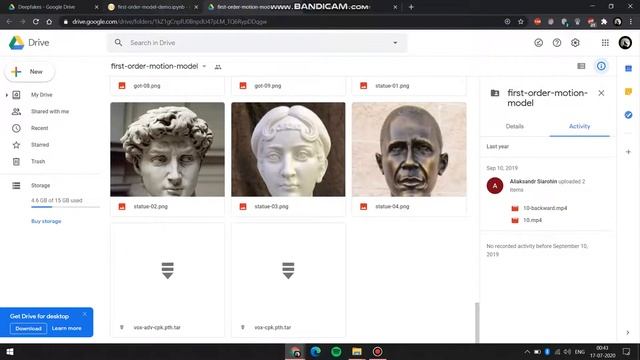Switch to first-order-model-demo.ipynb tab

click(x=152, y=7)
